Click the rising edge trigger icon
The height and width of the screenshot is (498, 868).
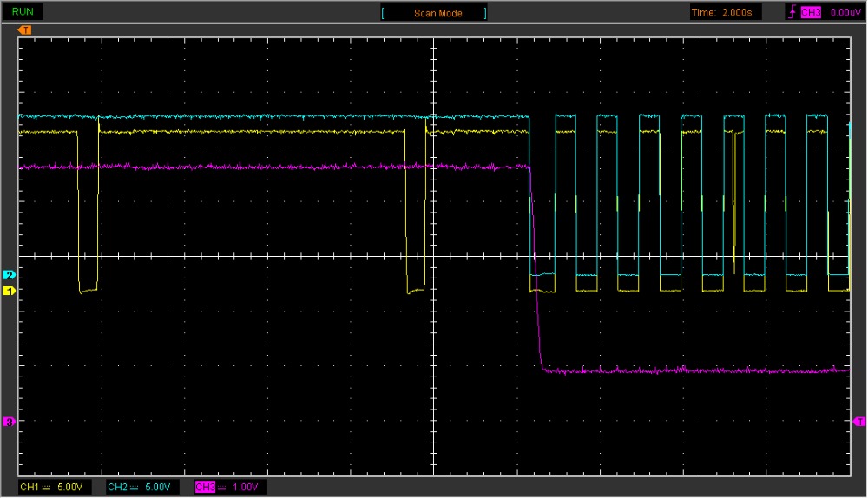[x=791, y=13]
